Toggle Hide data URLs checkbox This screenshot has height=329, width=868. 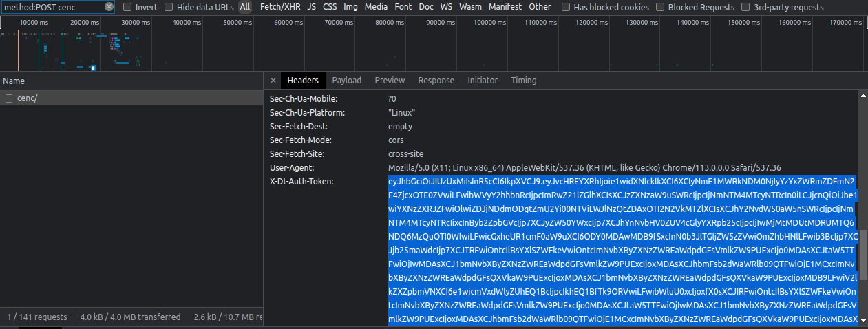[x=169, y=8]
